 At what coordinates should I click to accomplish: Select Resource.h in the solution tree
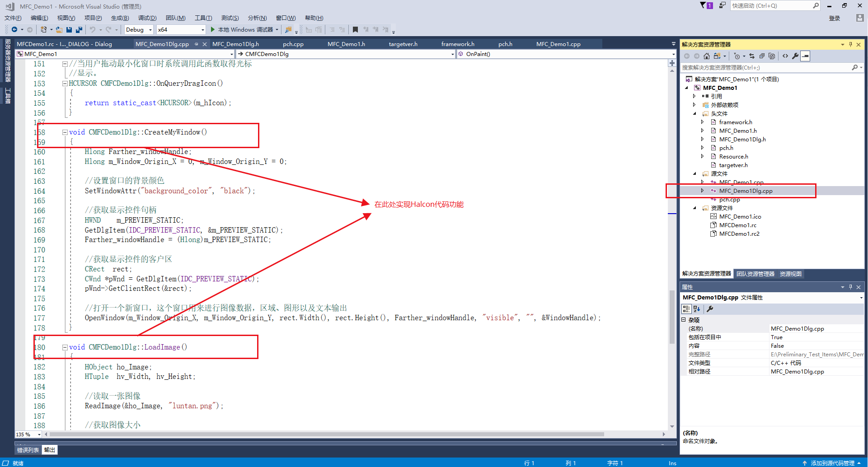point(734,157)
